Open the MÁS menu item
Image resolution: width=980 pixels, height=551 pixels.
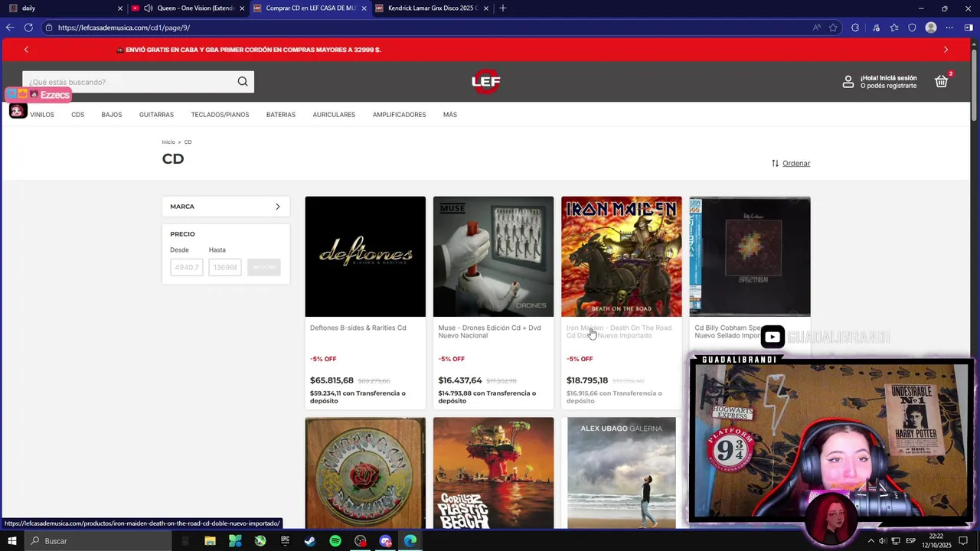click(450, 115)
